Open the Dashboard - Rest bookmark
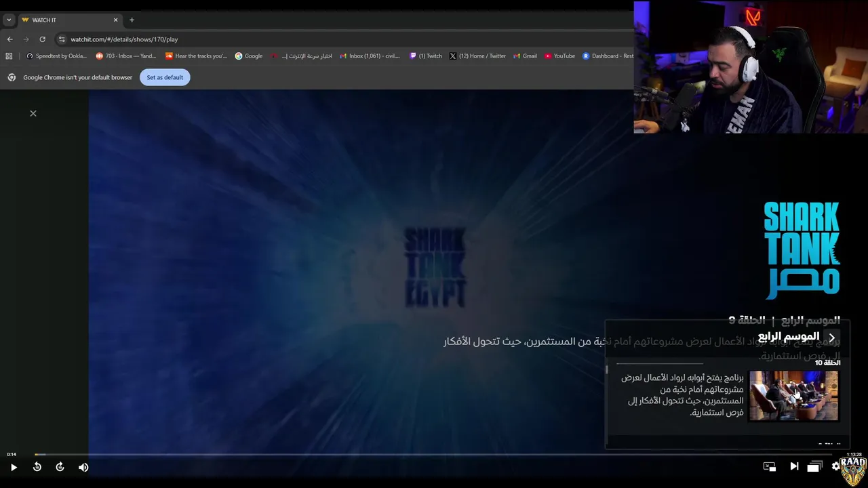 coord(608,56)
